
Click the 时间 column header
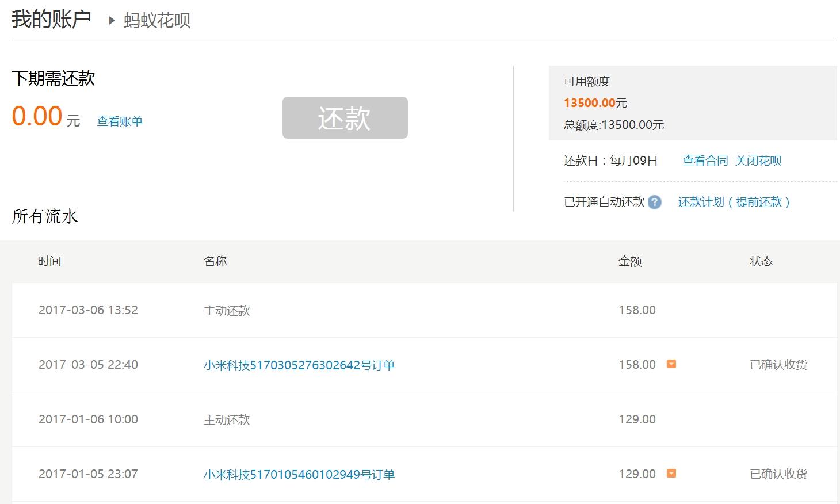(49, 261)
